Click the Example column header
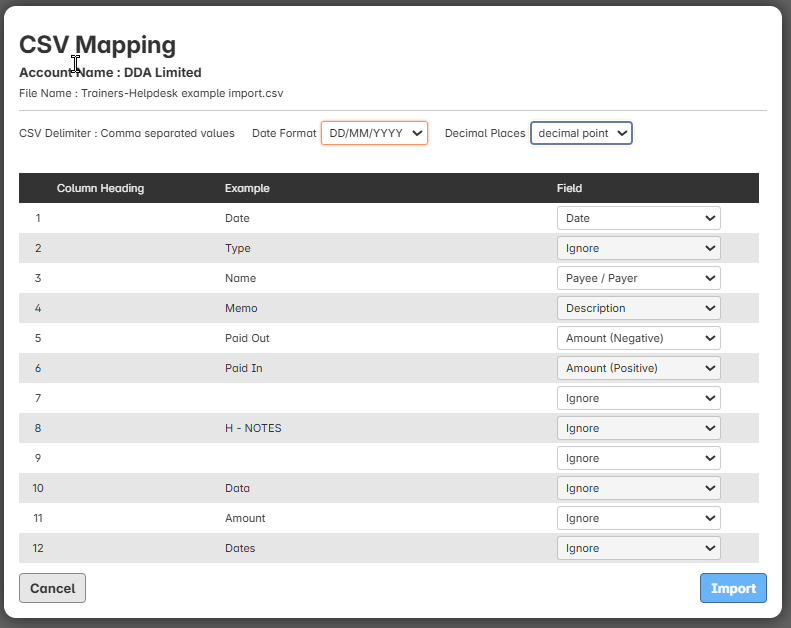The height and width of the screenshot is (628, 791). click(x=247, y=188)
